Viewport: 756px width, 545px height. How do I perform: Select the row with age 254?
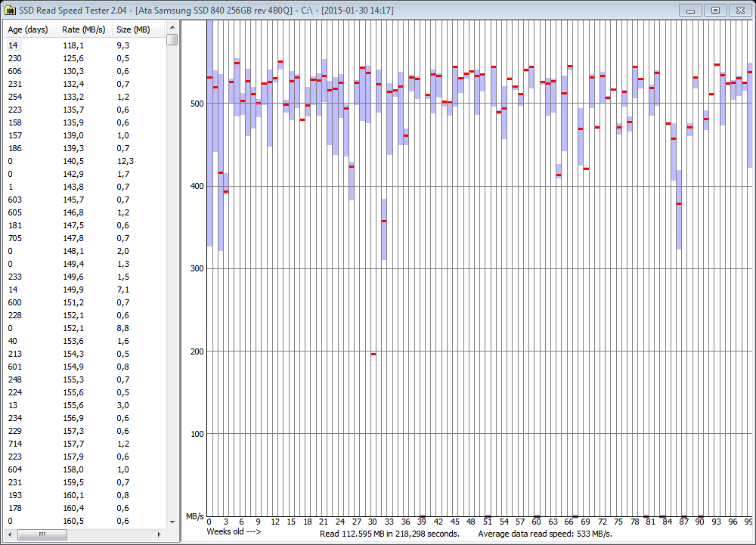85,97
